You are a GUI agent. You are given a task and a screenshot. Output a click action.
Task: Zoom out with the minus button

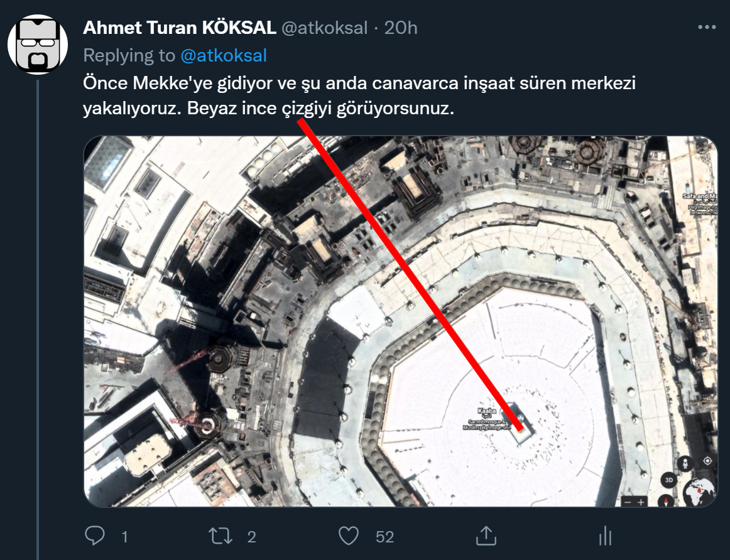pyautogui.click(x=628, y=502)
